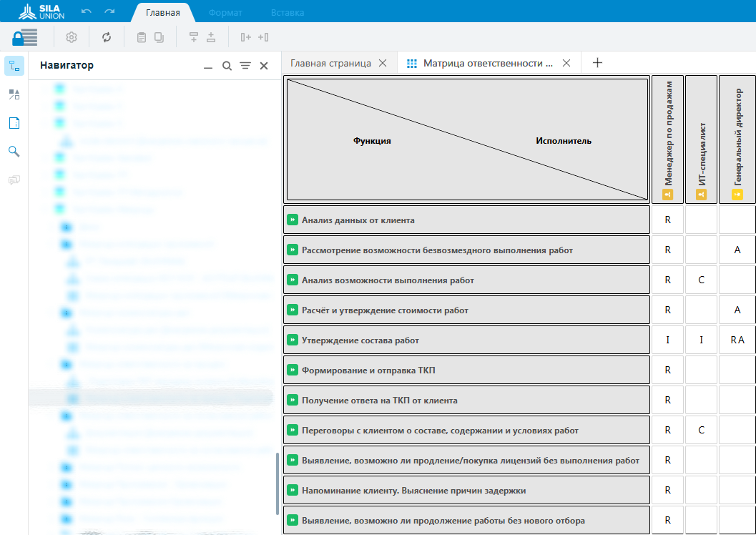Click the search icon in Navigator header
Viewport: 756px width, 535px height.
(227, 66)
